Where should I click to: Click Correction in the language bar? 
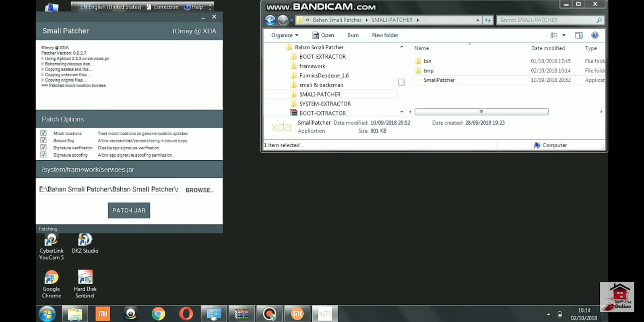click(x=163, y=7)
